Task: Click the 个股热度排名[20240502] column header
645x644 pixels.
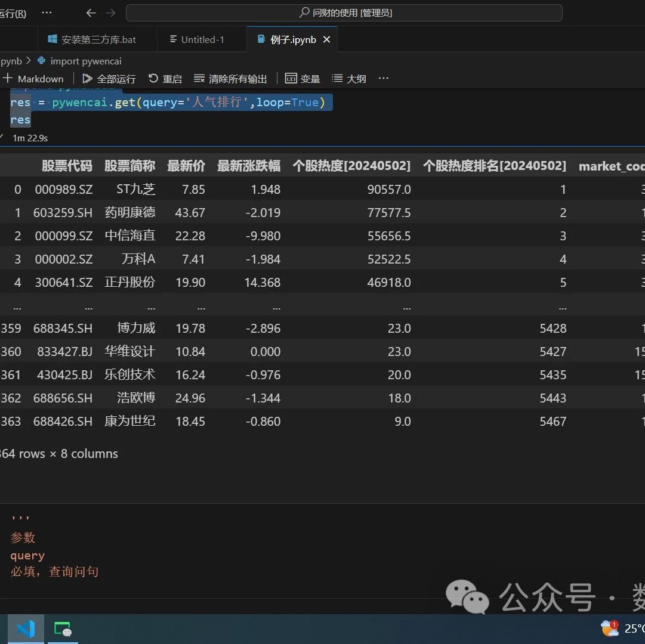Action: (494, 166)
